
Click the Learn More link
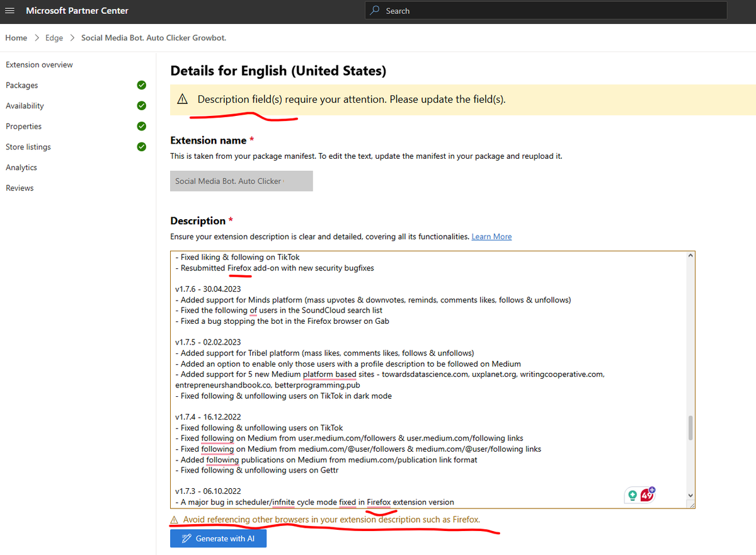coord(491,237)
